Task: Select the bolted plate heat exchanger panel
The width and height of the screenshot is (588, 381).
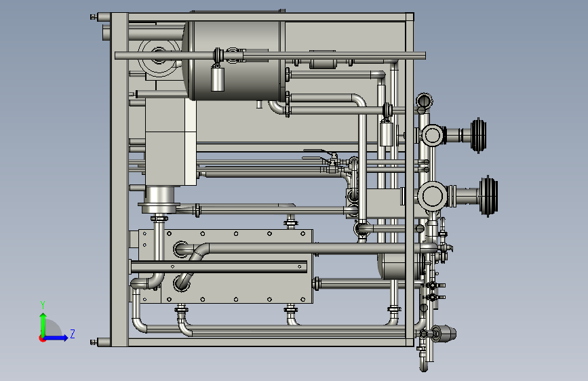Action: click(225, 266)
